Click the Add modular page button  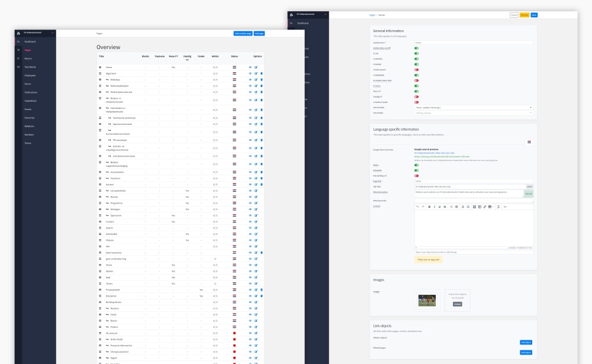click(243, 34)
